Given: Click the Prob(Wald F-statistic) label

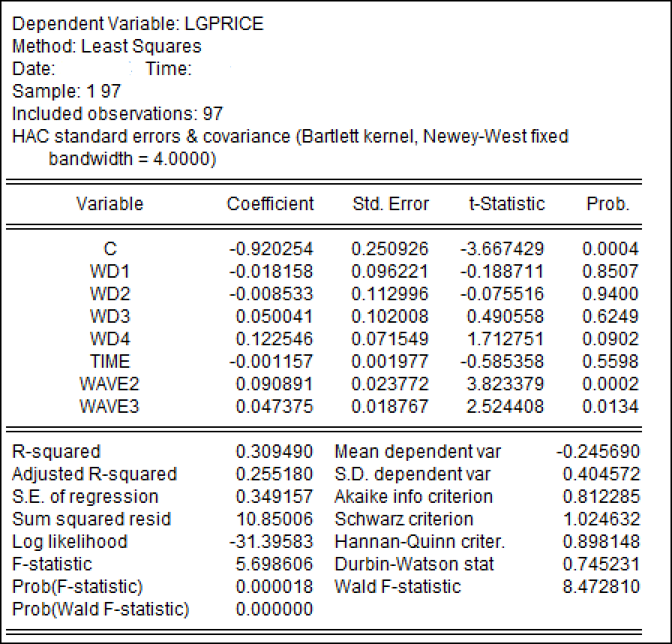Looking at the screenshot, I should [x=100, y=609].
